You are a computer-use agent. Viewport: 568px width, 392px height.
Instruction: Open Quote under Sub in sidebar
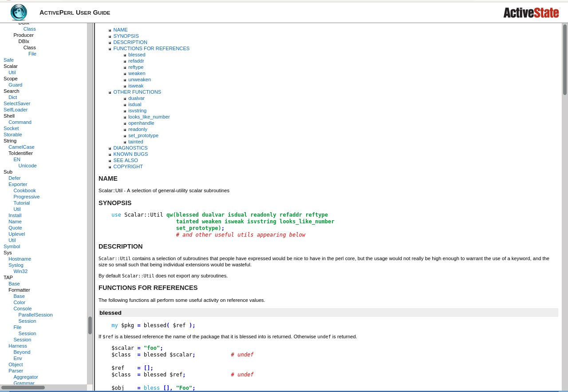pyautogui.click(x=15, y=228)
